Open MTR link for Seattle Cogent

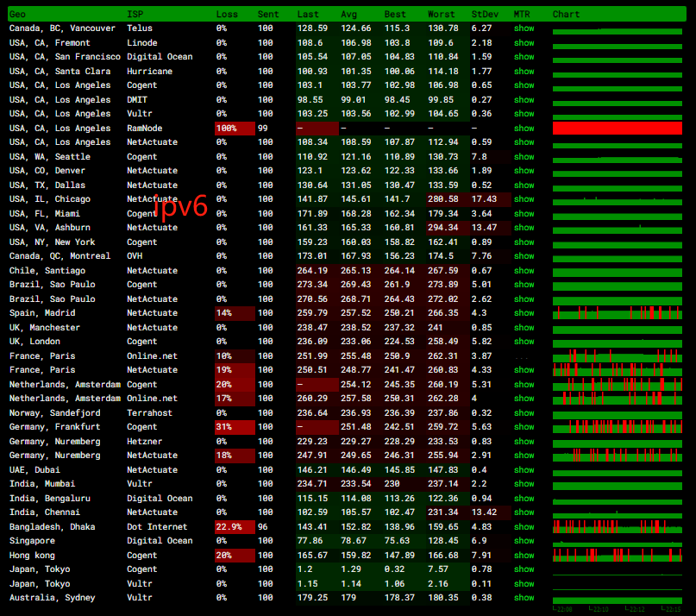524,157
